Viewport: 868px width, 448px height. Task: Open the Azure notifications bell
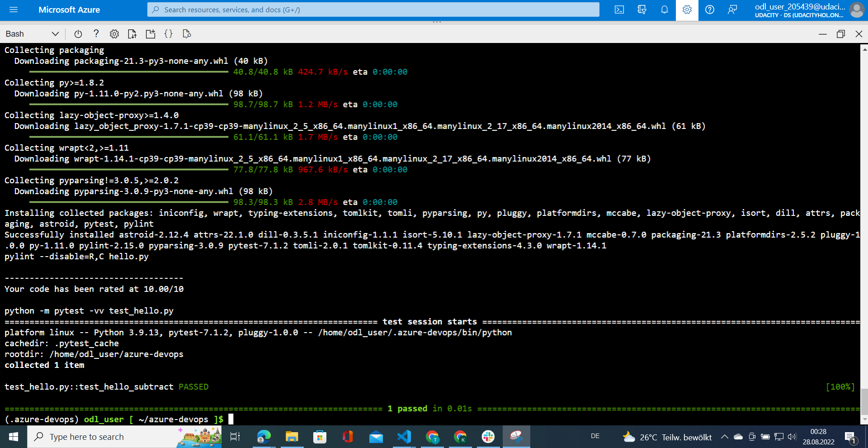[664, 10]
